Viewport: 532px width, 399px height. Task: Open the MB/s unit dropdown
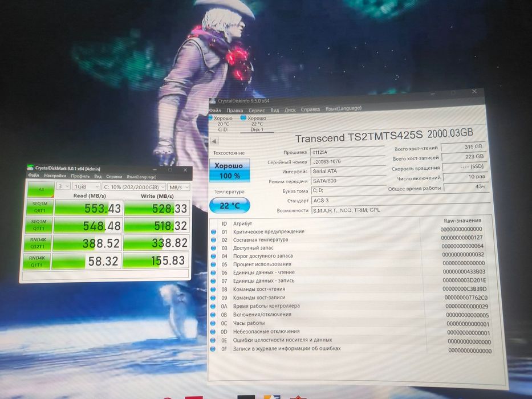click(x=178, y=188)
